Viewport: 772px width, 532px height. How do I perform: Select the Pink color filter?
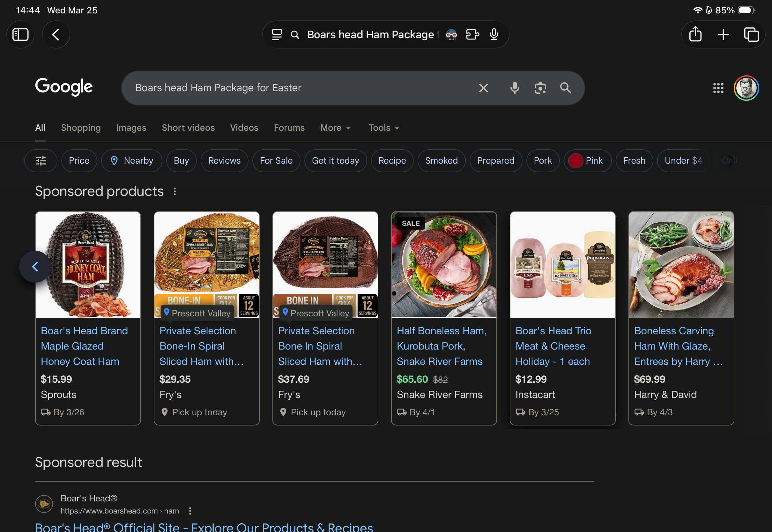tap(588, 161)
